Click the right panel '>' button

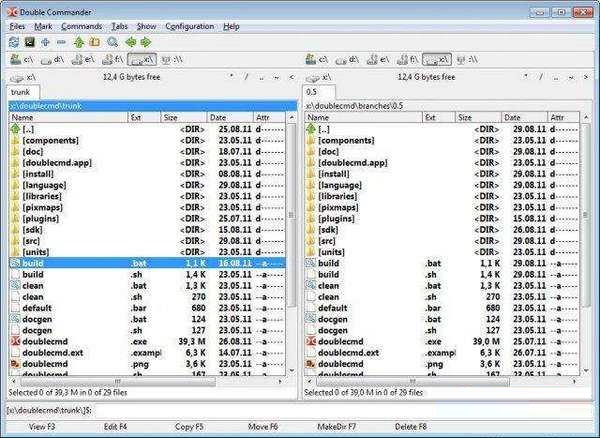pyautogui.click(x=586, y=77)
